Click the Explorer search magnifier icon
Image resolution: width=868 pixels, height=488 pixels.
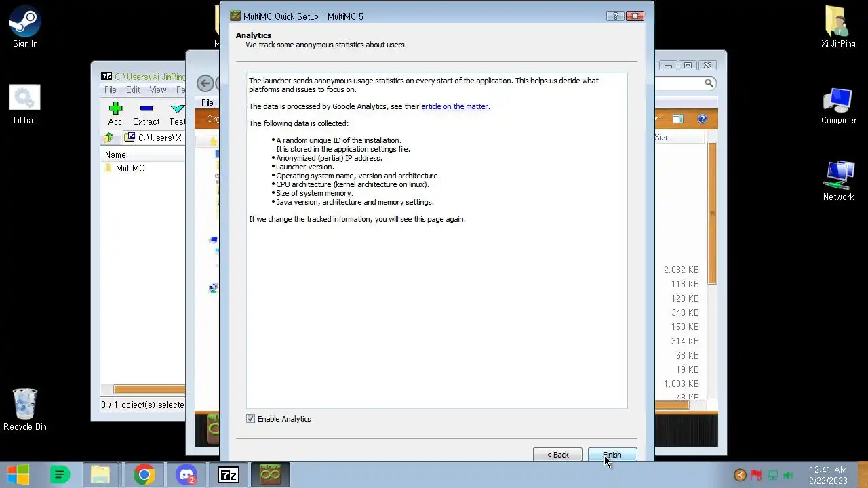point(709,83)
